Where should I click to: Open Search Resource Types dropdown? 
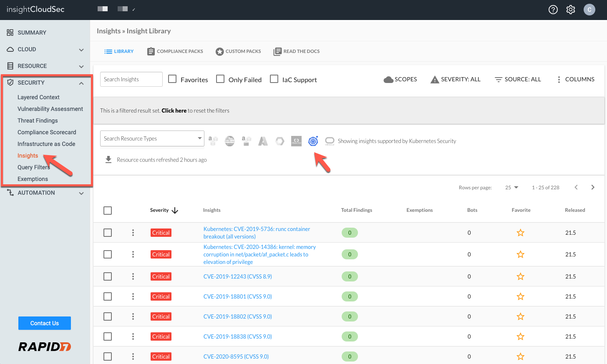pos(152,138)
